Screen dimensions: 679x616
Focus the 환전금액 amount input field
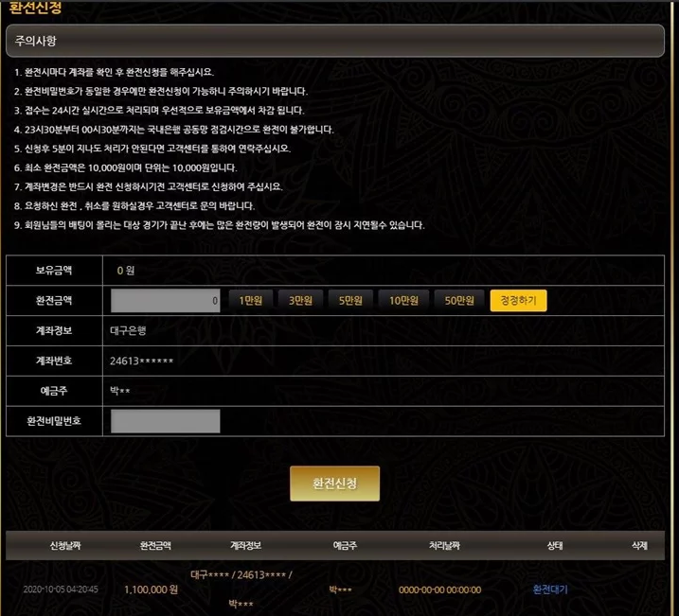[x=166, y=301]
